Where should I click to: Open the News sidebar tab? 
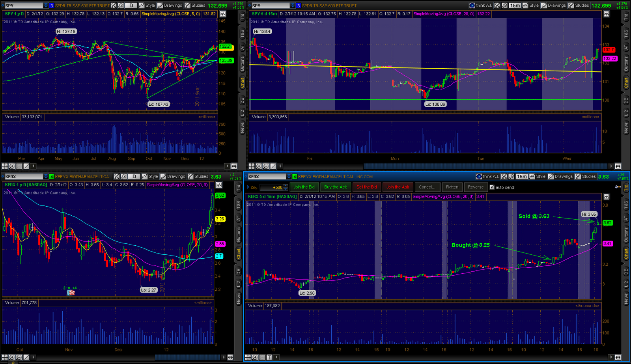[243, 127]
